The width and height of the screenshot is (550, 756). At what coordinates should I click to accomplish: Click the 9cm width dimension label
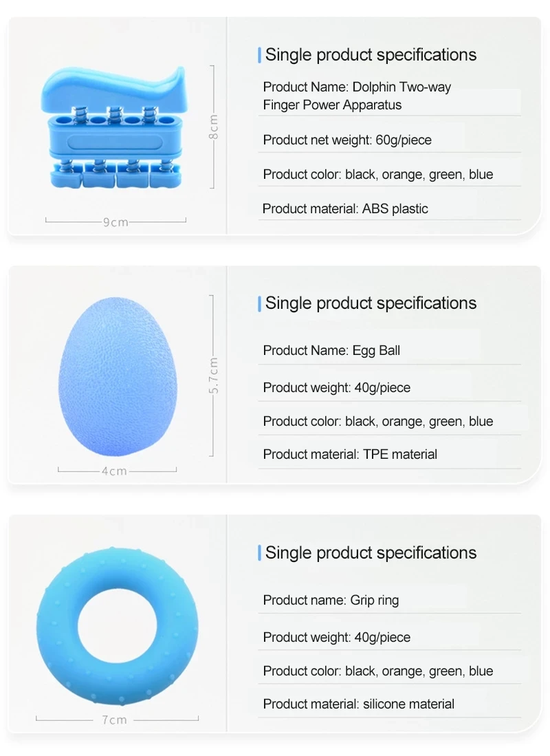(115, 222)
